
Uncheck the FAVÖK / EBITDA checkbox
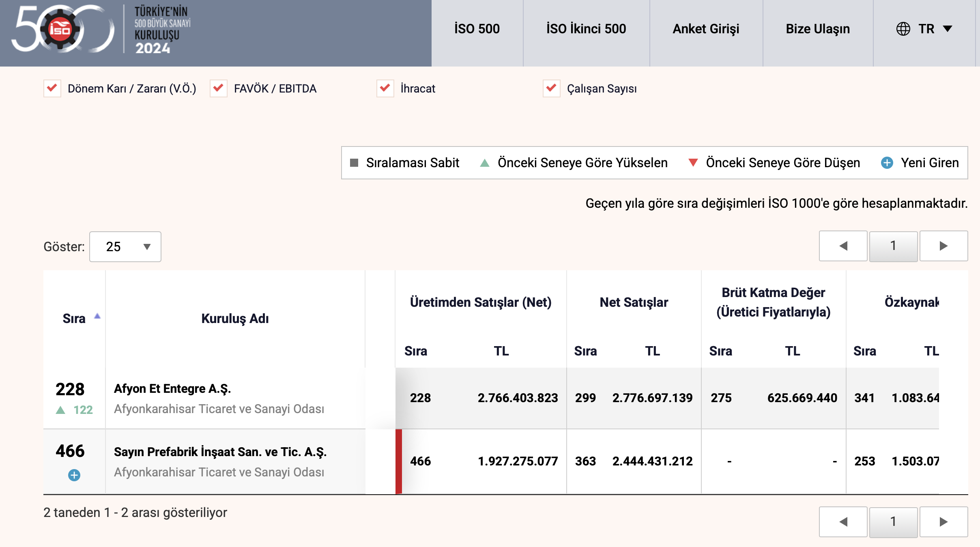pos(219,88)
